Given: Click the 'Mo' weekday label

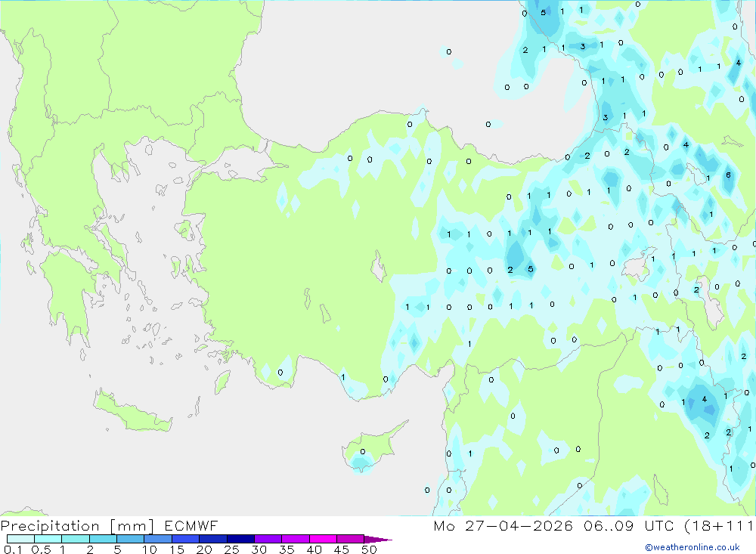Looking at the screenshot, I should click(x=444, y=525).
